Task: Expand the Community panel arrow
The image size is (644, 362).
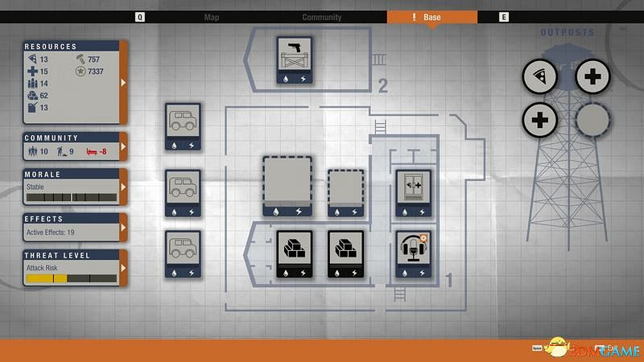Action: click(123, 147)
